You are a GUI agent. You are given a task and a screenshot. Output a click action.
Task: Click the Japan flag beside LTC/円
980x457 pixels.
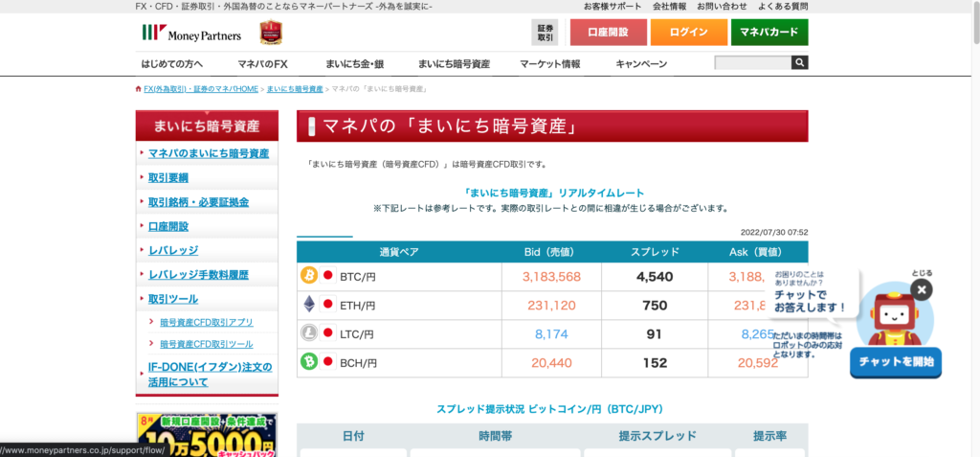(328, 333)
